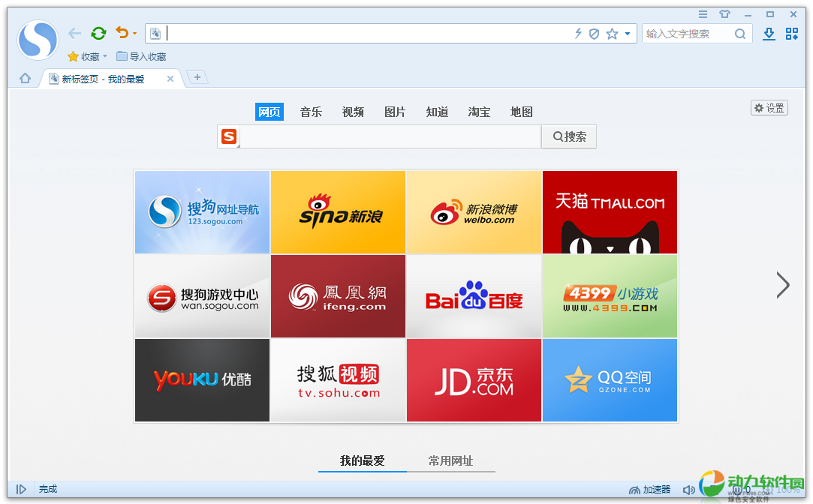Click the home icon in tab bar
The image size is (813, 504).
25,78
